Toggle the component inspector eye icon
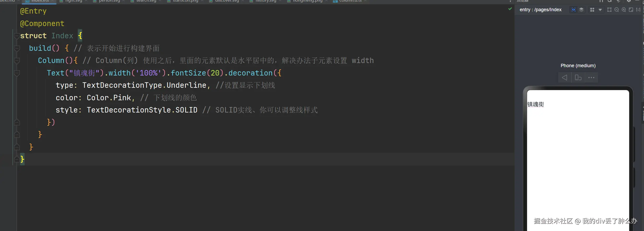This screenshot has height=231, width=644. pos(574,10)
